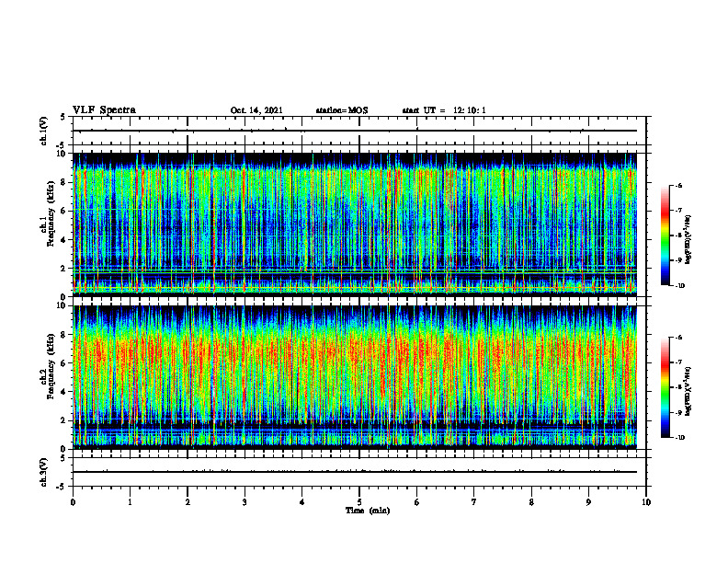Image resolution: width=728 pixels, height=563 pixels.
Task: Click the "Oct. 14, 2021" date text
Action: pos(256,110)
